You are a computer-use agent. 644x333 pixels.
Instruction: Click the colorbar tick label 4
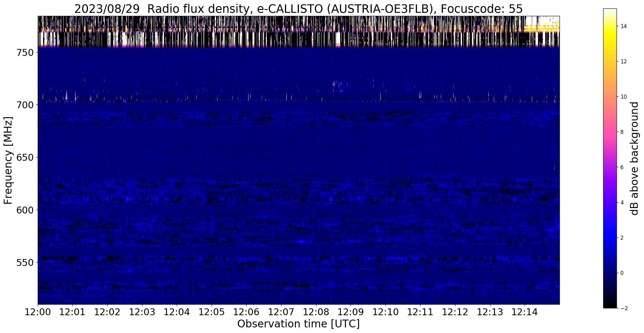click(x=622, y=203)
